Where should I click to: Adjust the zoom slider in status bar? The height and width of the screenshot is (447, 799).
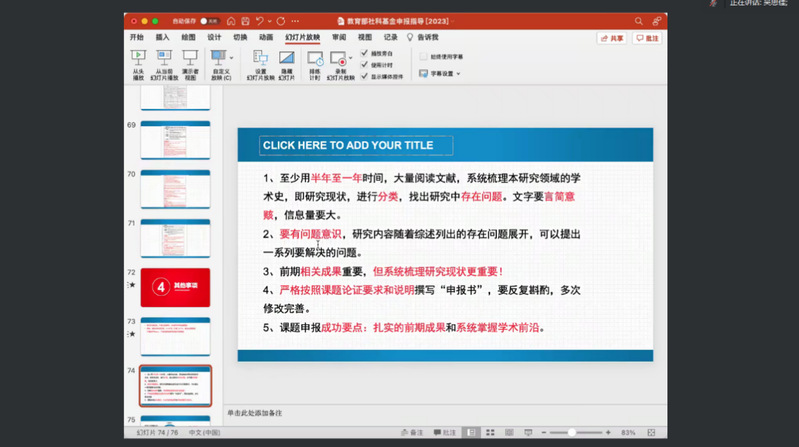(x=572, y=432)
